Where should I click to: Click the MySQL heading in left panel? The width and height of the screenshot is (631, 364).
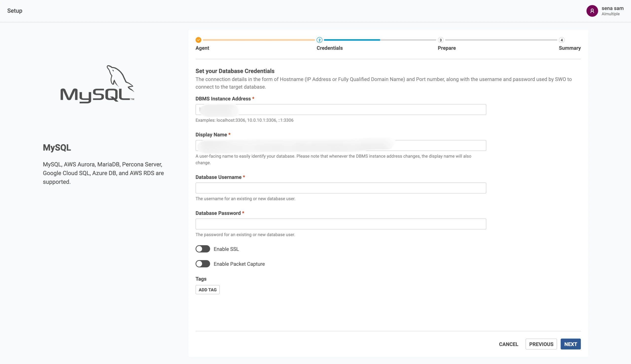click(57, 148)
